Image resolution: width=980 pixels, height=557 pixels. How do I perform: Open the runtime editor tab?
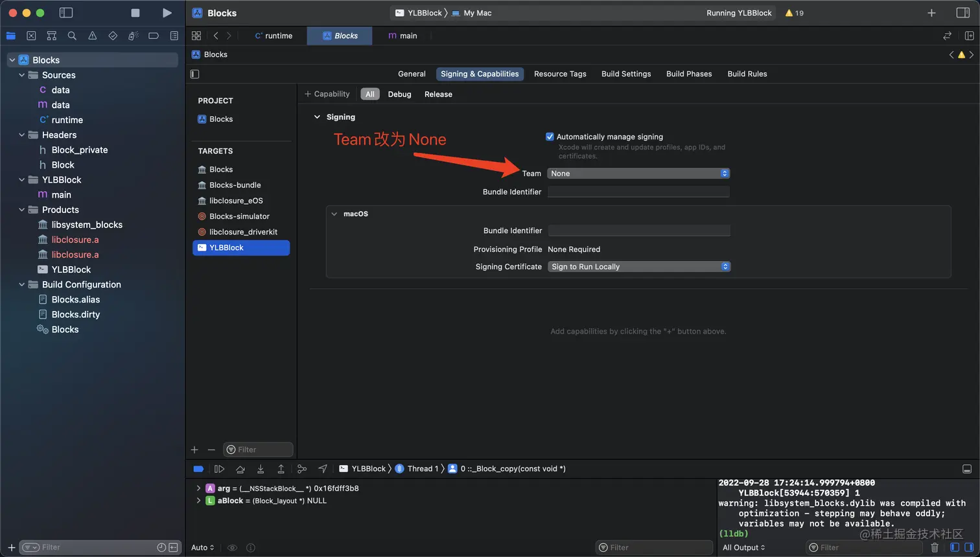(x=274, y=36)
